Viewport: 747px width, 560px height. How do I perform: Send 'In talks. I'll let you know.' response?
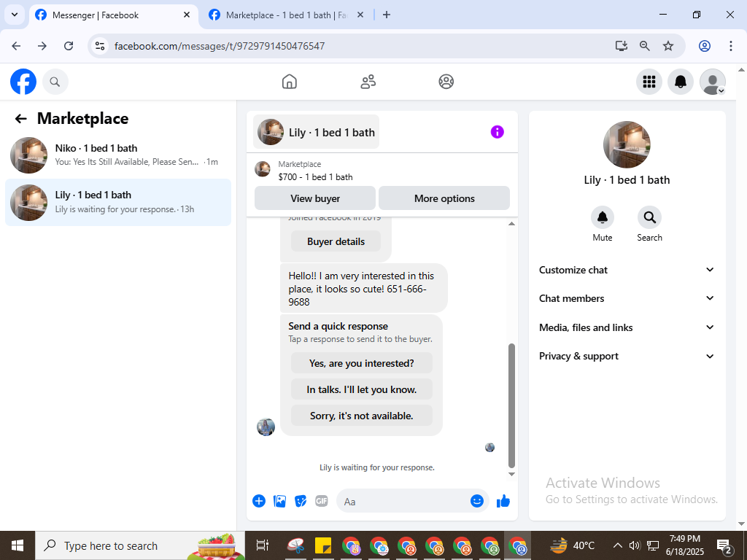362,389
